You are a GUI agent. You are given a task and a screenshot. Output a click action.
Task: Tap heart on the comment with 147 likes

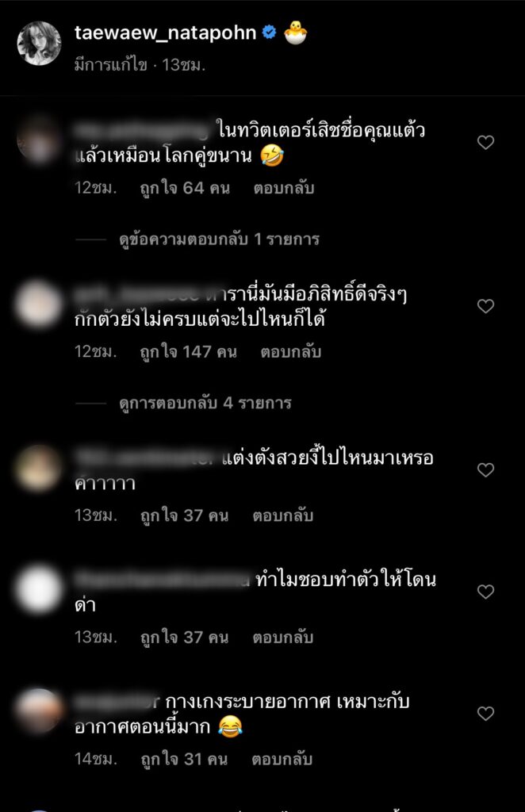tap(485, 306)
